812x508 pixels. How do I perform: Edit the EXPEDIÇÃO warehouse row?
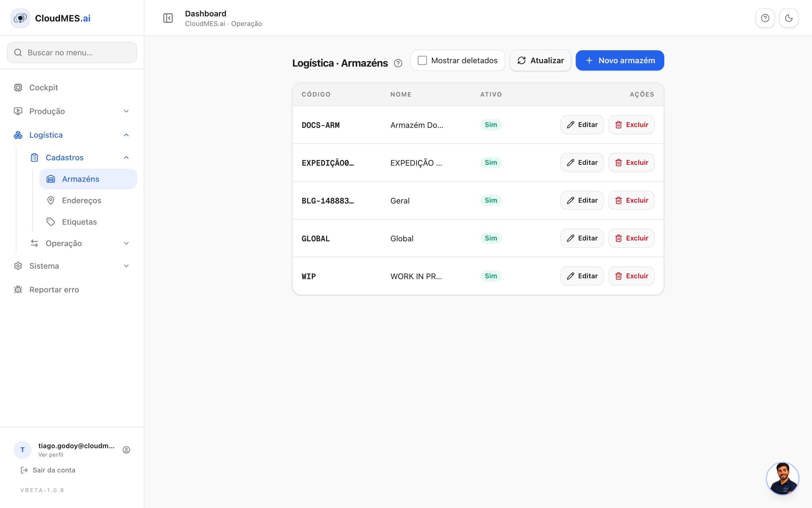point(582,163)
